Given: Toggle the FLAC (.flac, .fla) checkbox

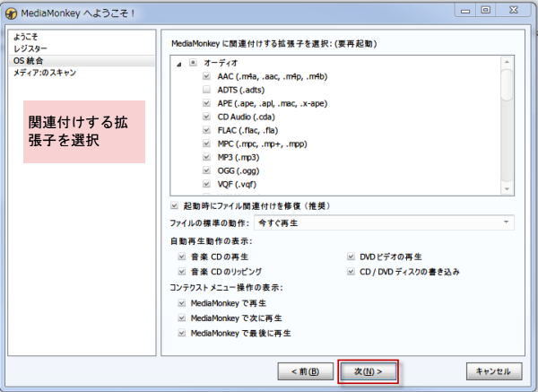Looking at the screenshot, I should (207, 130).
